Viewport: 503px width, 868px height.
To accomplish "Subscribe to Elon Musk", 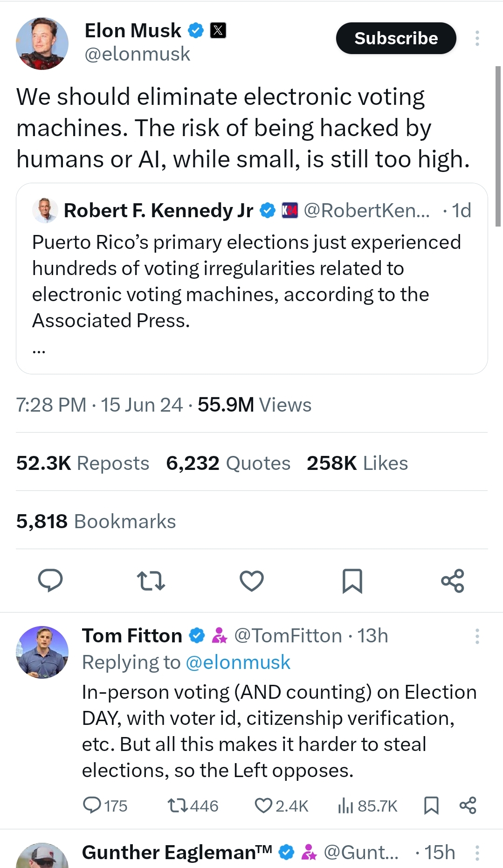I will click(396, 38).
